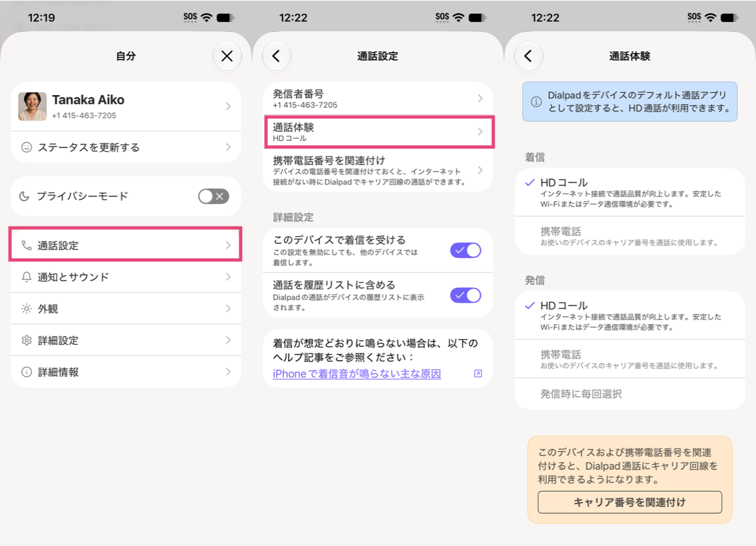
Task: Select 携帯電話 under 発信
Action: (x=630, y=359)
